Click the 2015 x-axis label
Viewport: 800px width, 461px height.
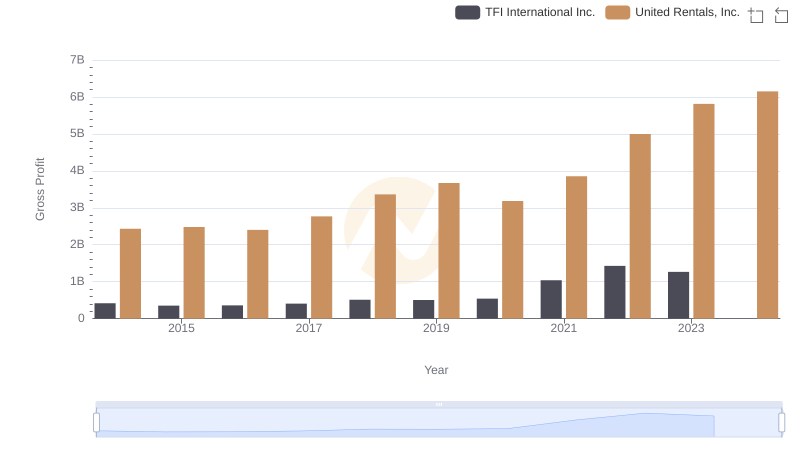181,328
